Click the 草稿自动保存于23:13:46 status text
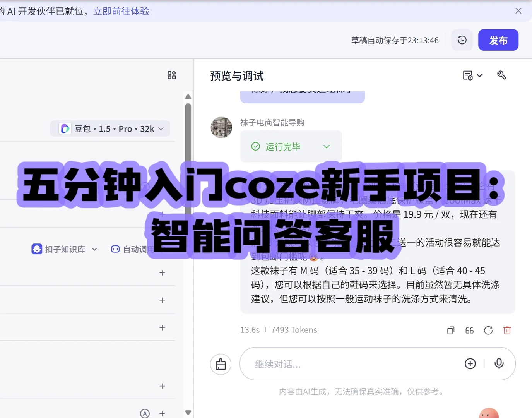This screenshot has height=418, width=532. pos(395,40)
